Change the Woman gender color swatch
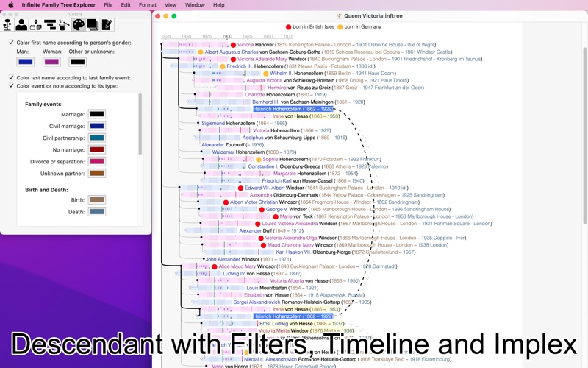This screenshot has height=368, width=588. (x=51, y=62)
